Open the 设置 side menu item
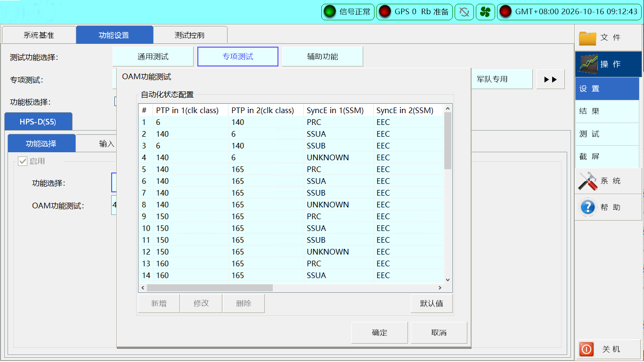Image resolution: width=644 pixels, height=362 pixels. 607,89
